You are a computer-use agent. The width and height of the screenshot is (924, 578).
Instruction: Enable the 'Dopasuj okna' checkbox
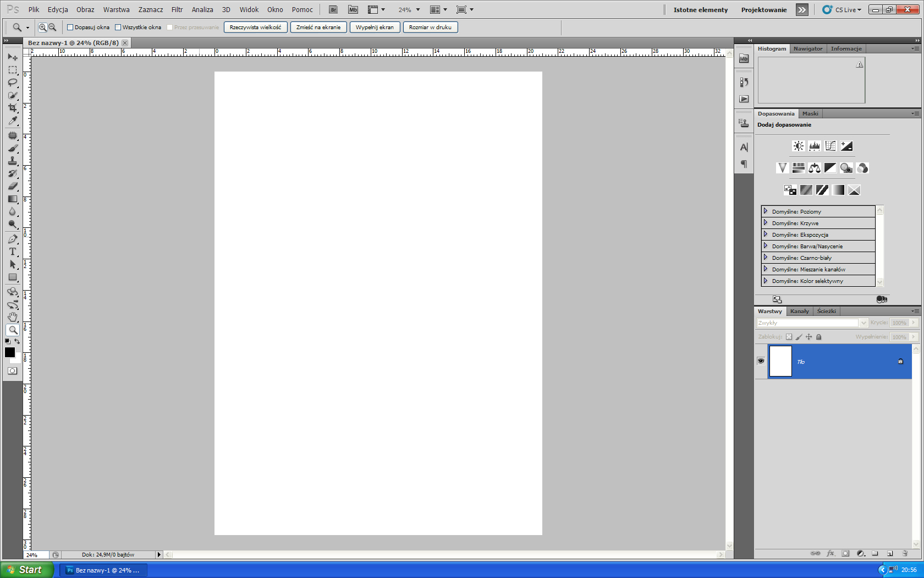click(x=70, y=28)
